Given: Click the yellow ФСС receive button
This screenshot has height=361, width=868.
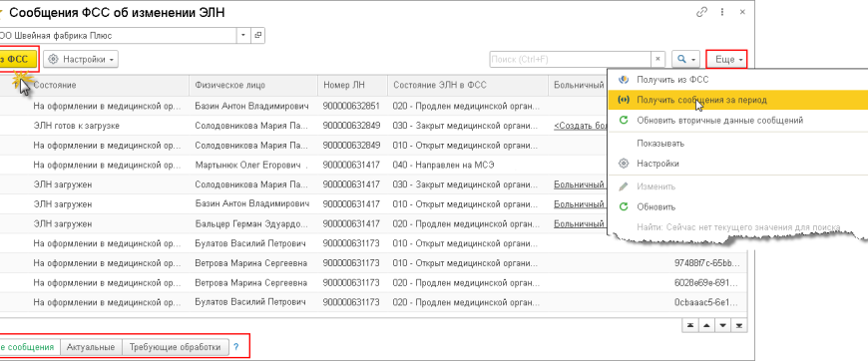Looking at the screenshot, I should (18, 59).
